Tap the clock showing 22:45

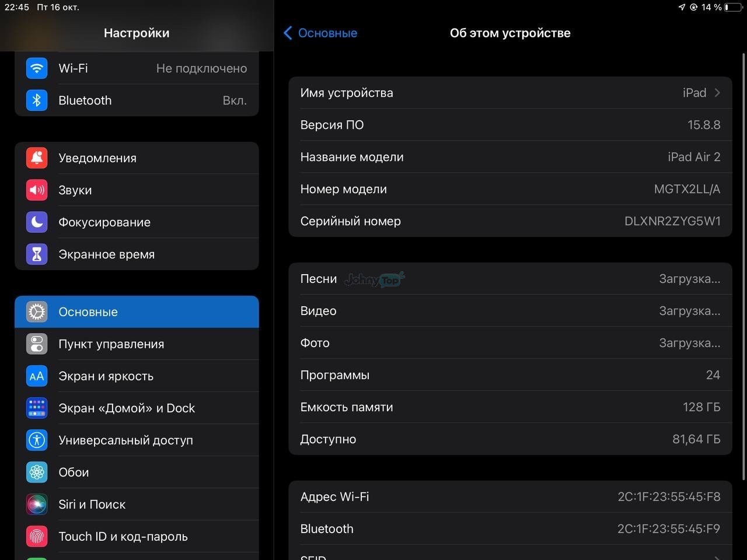coord(17,7)
